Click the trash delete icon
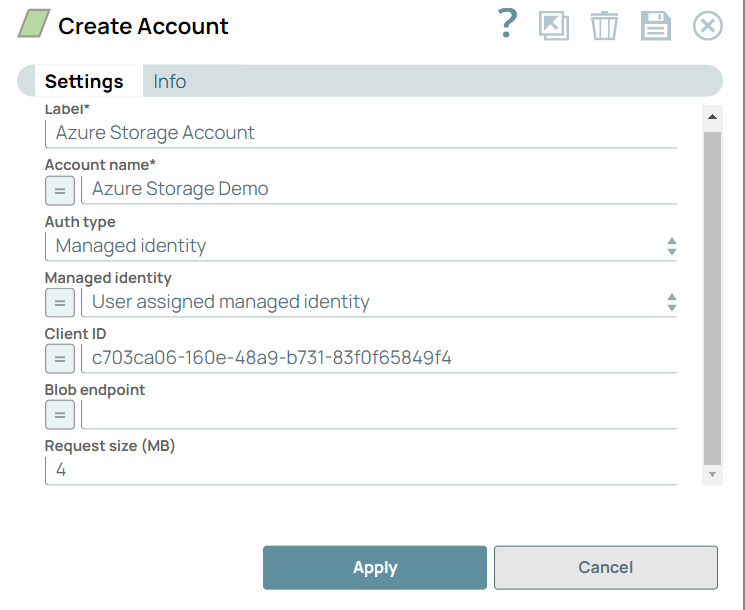 (604, 25)
